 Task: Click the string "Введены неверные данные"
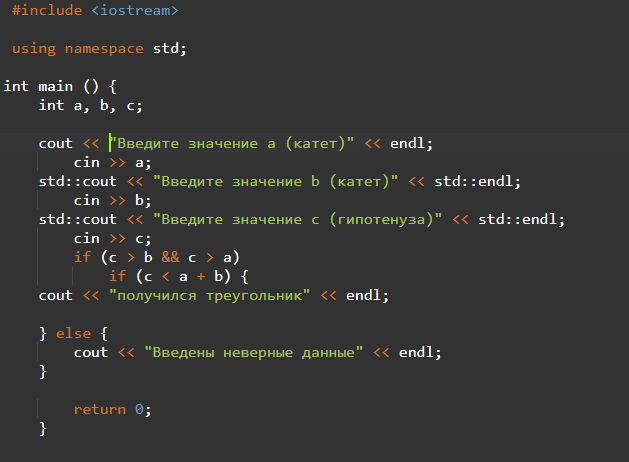(x=254, y=353)
